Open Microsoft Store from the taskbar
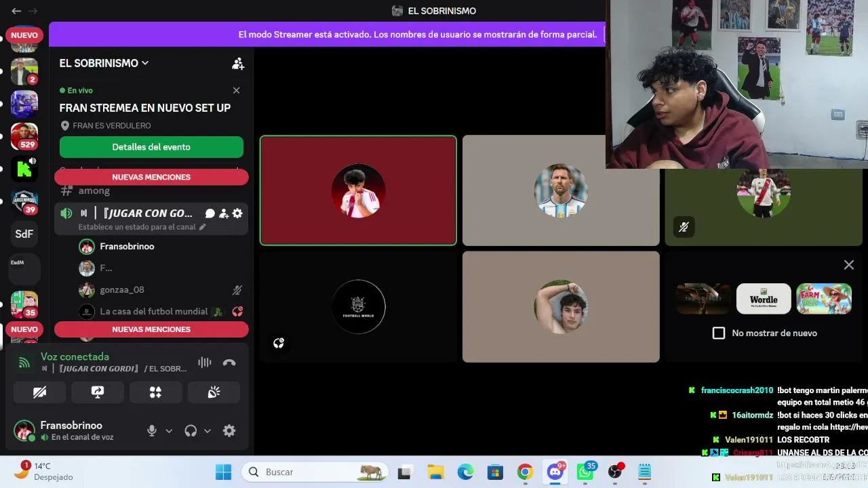Viewport: 868px width, 488px height. [495, 472]
